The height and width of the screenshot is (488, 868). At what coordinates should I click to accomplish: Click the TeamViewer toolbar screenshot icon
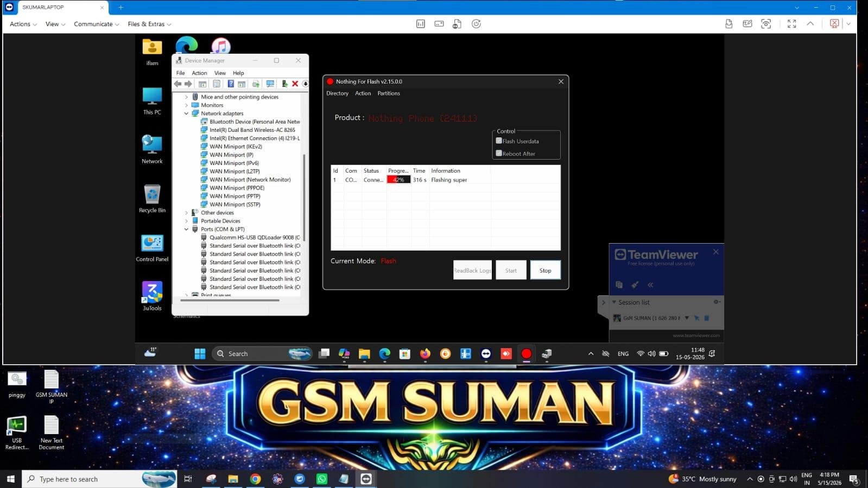coord(766,24)
